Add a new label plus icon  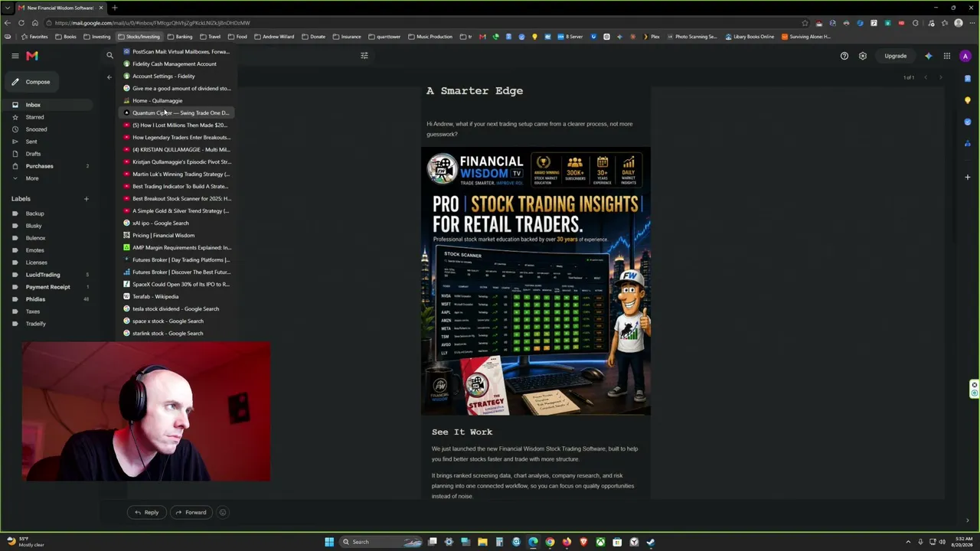point(86,199)
